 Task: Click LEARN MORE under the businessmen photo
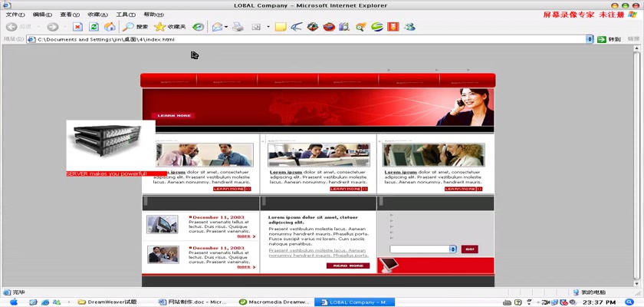pyautogui.click(x=232, y=189)
